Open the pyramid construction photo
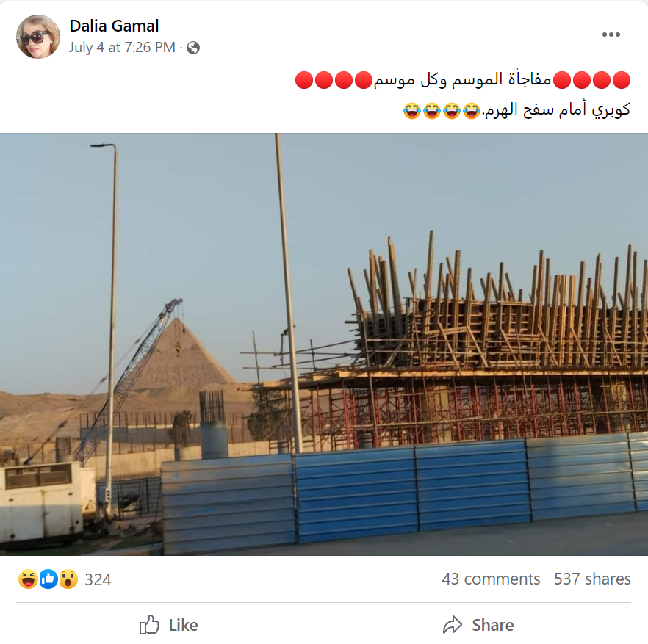 (324, 344)
